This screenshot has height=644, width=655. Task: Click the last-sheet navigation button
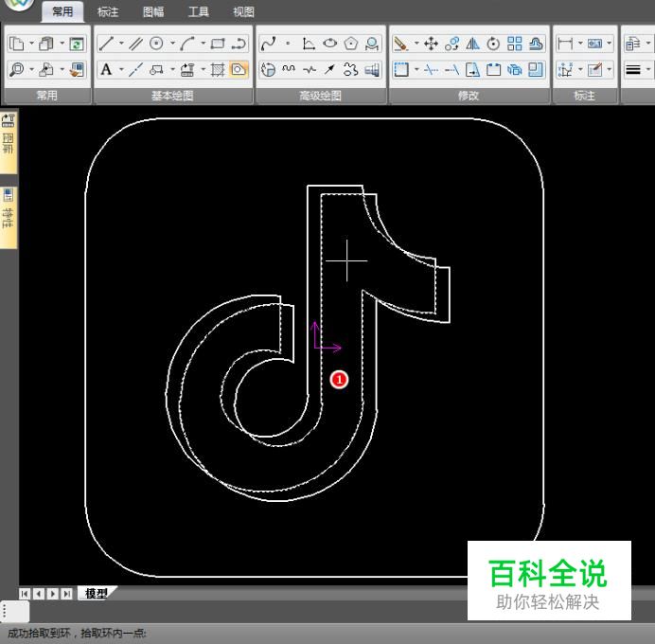click(67, 594)
